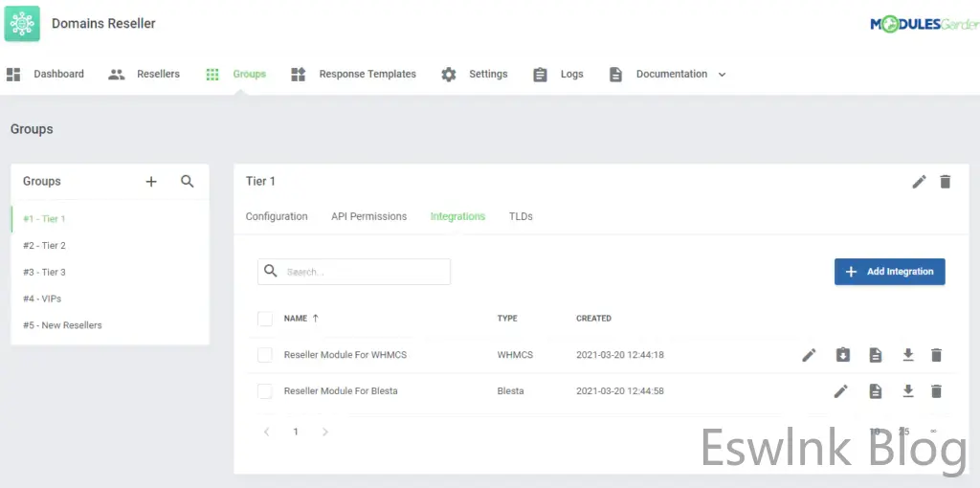Click the Add Integration button

coord(889,272)
